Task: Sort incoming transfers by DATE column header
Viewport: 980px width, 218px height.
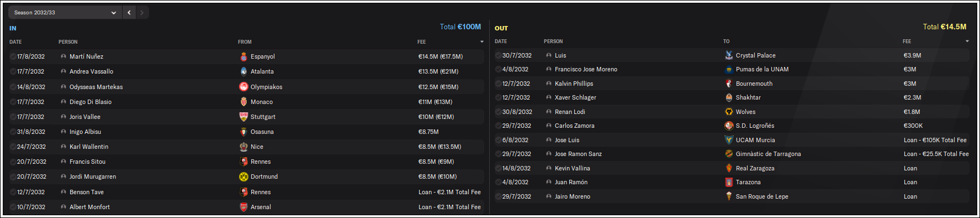Action: pyautogui.click(x=15, y=42)
